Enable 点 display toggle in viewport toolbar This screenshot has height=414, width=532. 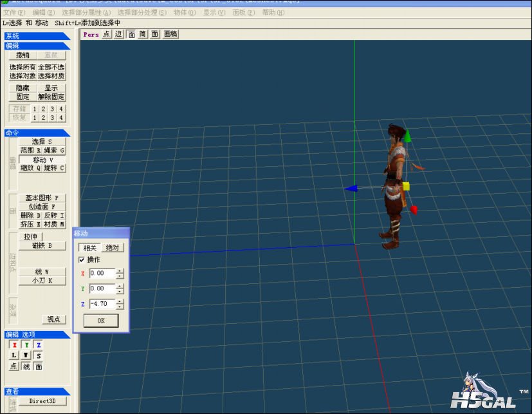coord(107,34)
